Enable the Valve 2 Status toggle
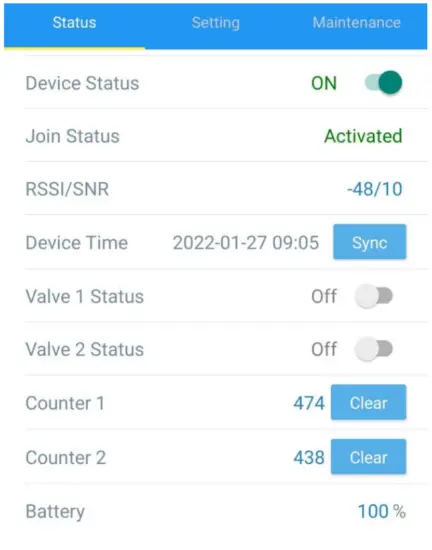Viewport: 432px width, 550px height. 373,349
